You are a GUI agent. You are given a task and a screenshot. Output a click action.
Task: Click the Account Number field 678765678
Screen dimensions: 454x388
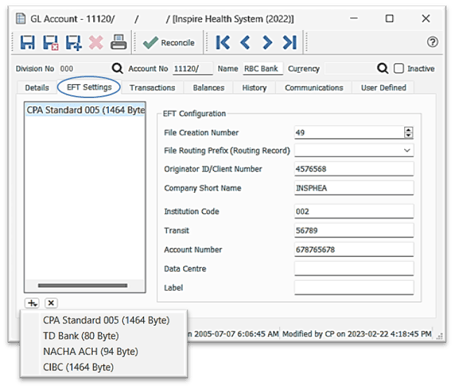pos(354,249)
